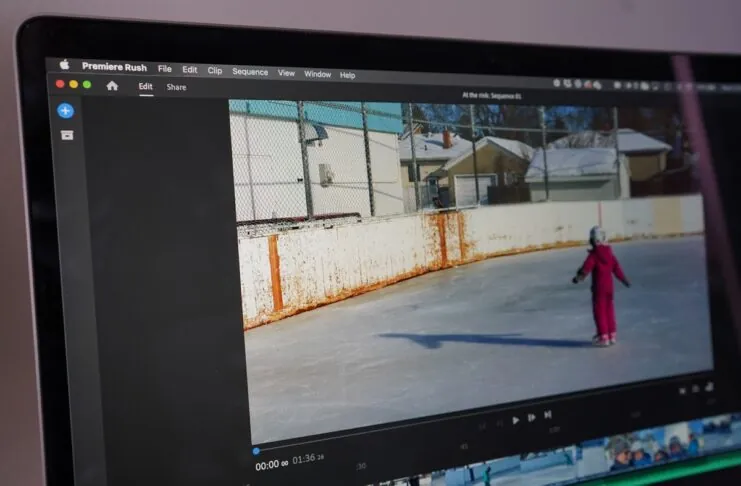
Task: Open the Premiere Rush application menu
Action: (x=114, y=67)
